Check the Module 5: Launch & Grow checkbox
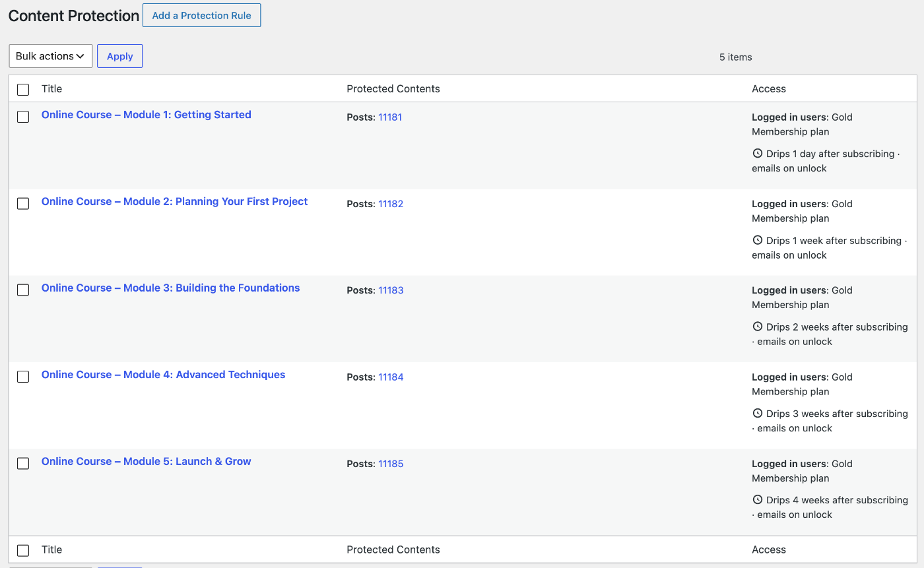Image resolution: width=924 pixels, height=568 pixels. (23, 463)
